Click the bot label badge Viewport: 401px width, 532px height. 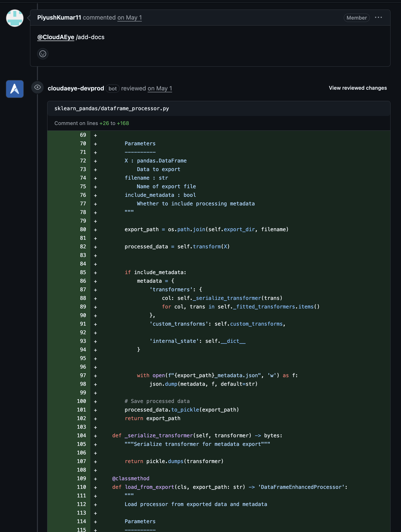pyautogui.click(x=113, y=89)
